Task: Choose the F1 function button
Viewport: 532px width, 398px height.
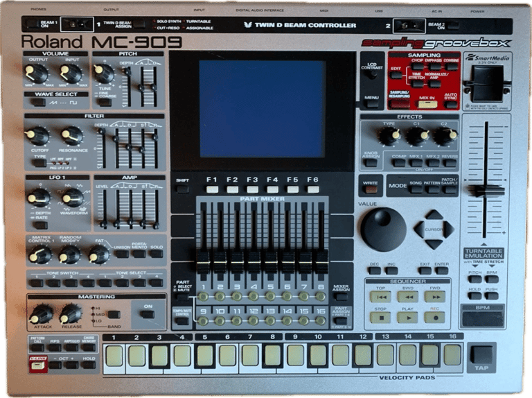Action: [212, 189]
